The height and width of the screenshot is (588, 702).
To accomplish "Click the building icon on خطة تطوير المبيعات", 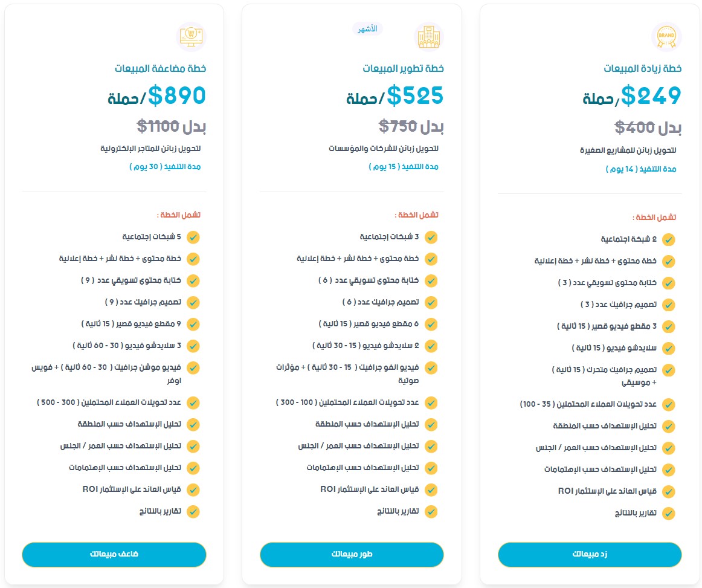I will coord(430,36).
